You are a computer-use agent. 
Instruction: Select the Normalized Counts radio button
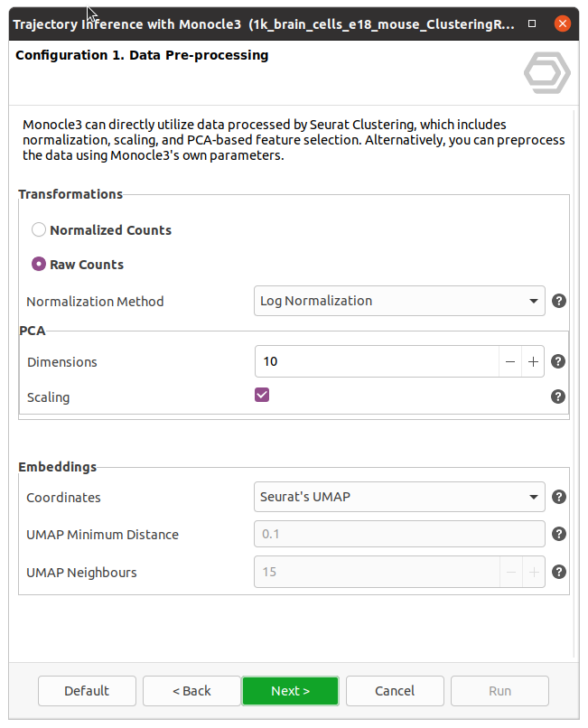click(39, 229)
